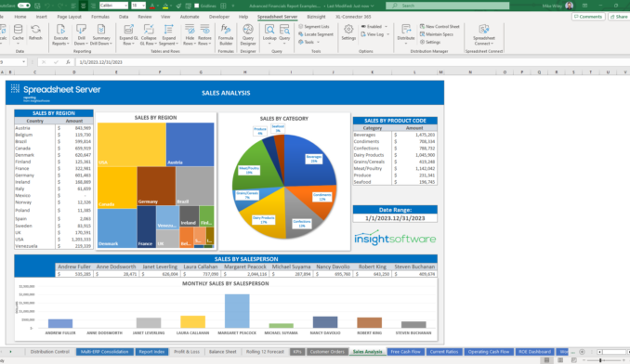Click the Comments button
Image resolution: width=630 pixels, height=364 pixels.
click(x=588, y=17)
